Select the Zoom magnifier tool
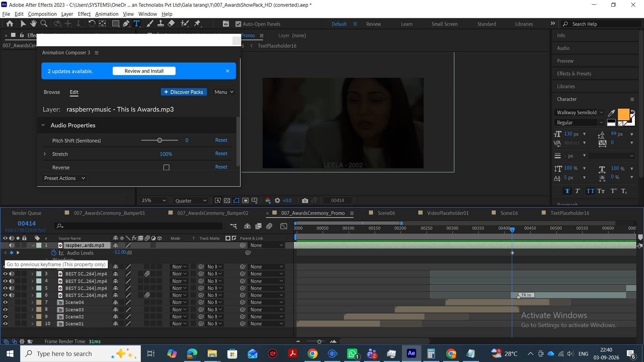The image size is (644, 362). [x=44, y=23]
